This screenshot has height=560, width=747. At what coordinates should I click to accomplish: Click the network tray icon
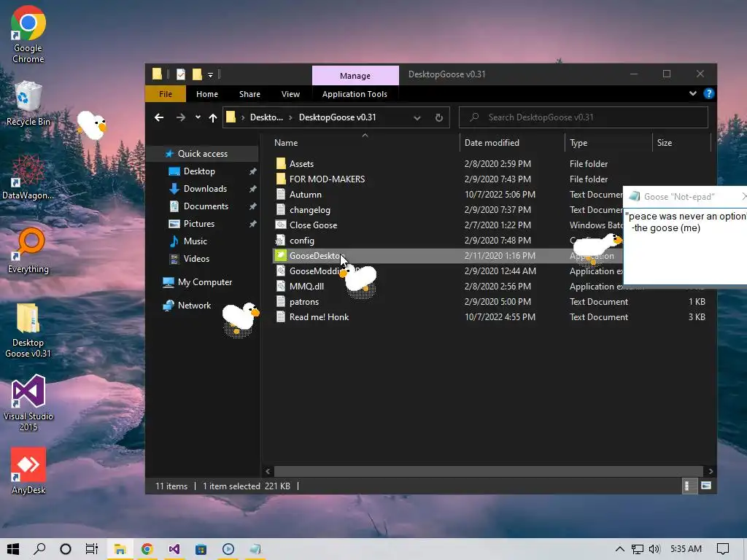click(637, 549)
